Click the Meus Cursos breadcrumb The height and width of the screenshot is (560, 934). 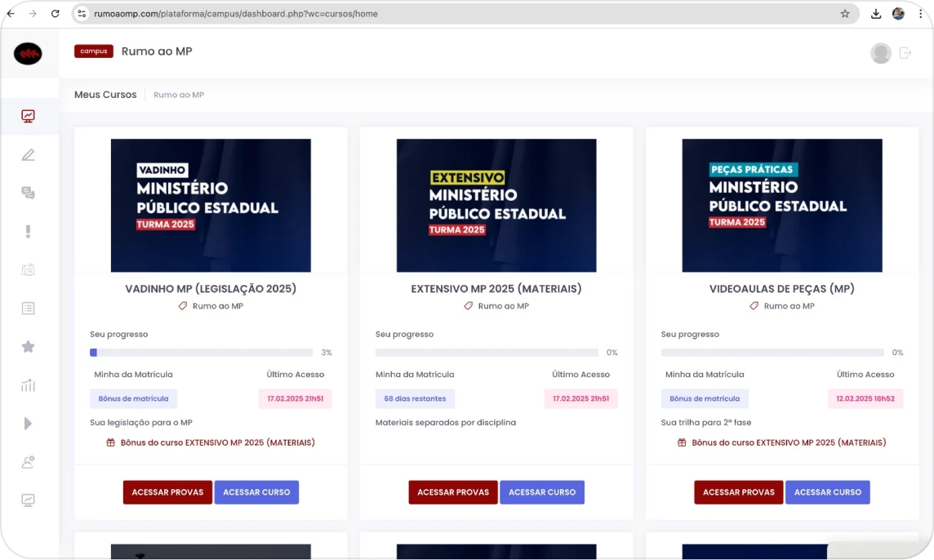point(105,95)
